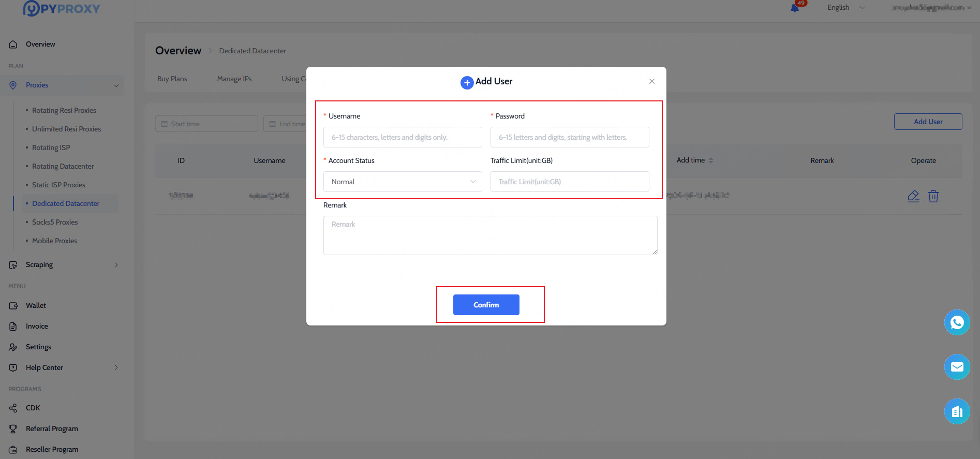Switch to the Buy Plans tab
This screenshot has width=980, height=459.
172,79
